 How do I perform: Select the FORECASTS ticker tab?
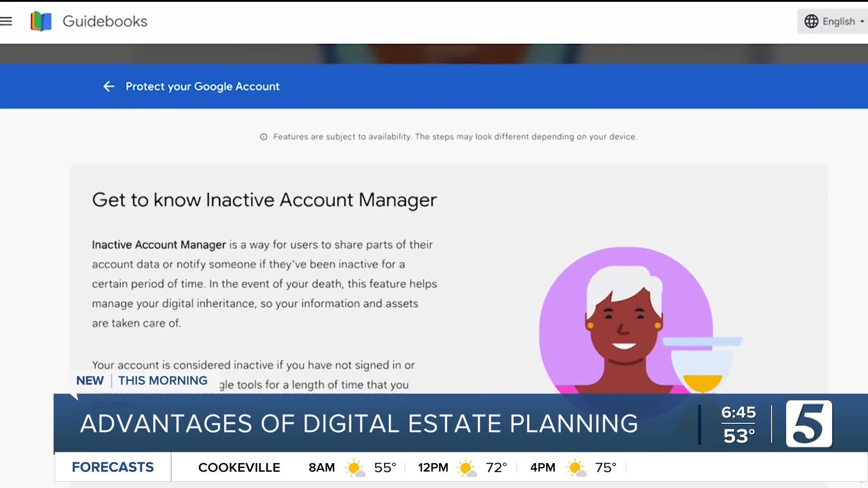[x=113, y=467]
